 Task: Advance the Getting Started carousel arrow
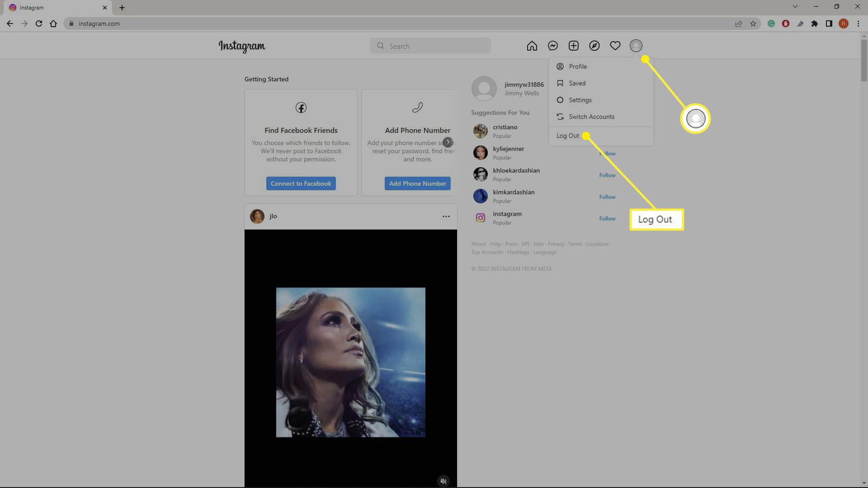click(447, 142)
